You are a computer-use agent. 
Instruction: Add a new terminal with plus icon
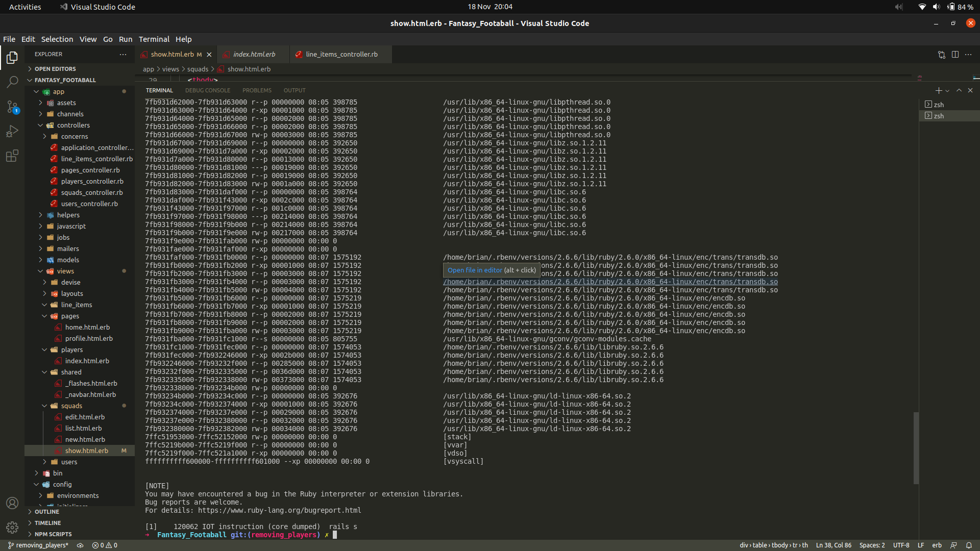(938, 90)
